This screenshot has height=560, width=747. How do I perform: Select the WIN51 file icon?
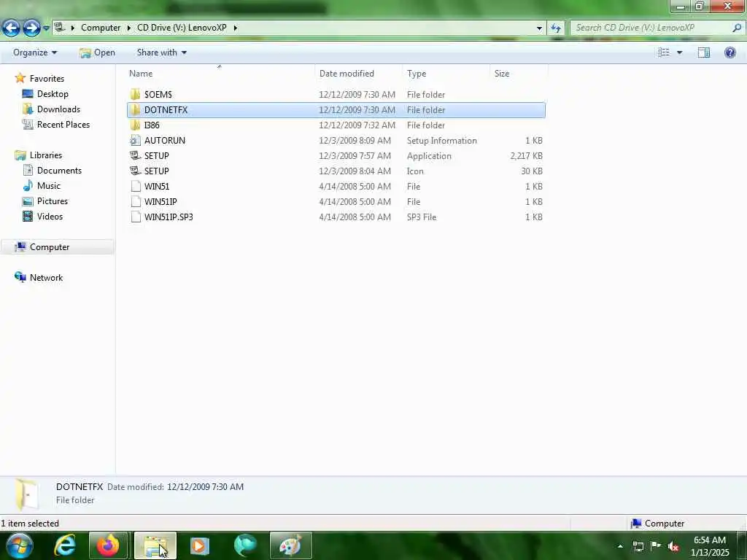[135, 186]
